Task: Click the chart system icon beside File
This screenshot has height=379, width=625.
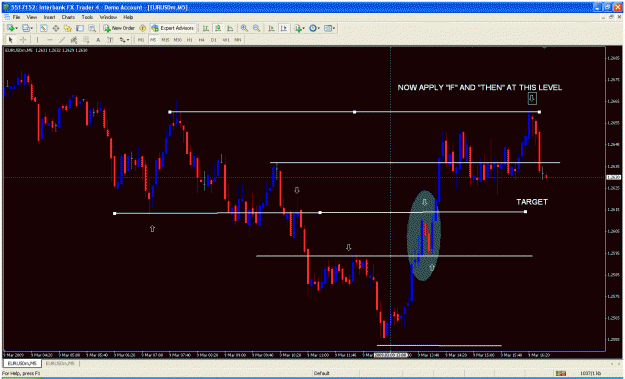Action: pyautogui.click(x=7, y=18)
